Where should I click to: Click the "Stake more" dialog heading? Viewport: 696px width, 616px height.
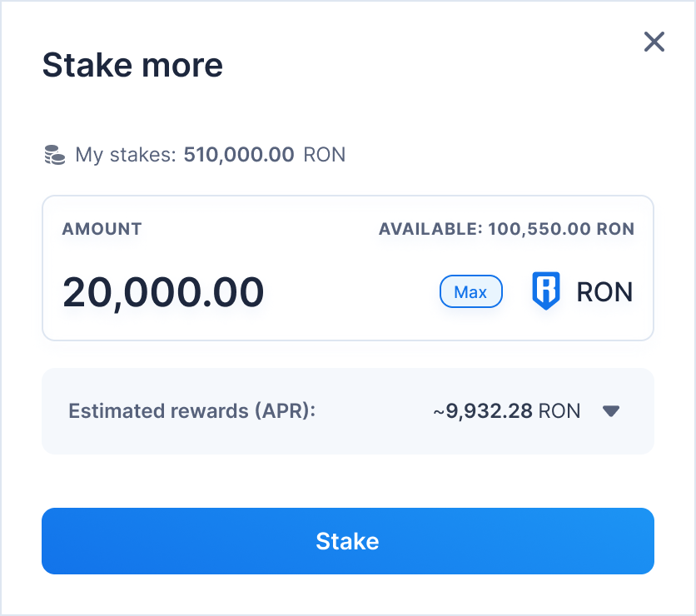(132, 65)
